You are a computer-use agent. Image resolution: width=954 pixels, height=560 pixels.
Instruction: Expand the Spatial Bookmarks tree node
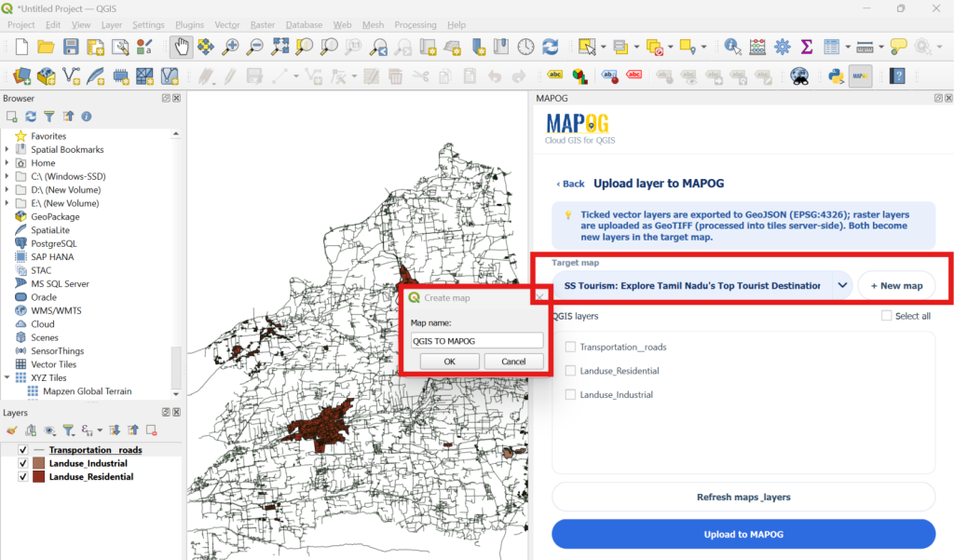click(7, 149)
